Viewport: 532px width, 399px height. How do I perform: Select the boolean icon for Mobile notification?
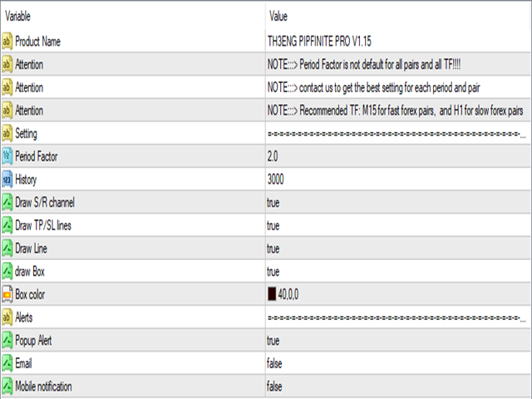(7, 387)
